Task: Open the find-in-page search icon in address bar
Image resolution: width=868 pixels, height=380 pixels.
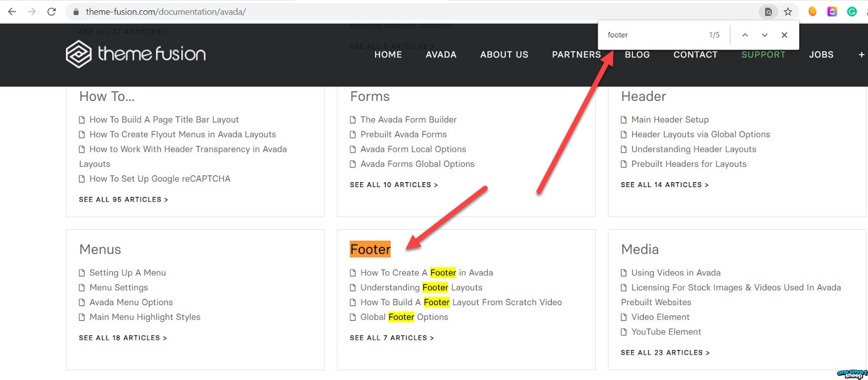Action: 768,11
